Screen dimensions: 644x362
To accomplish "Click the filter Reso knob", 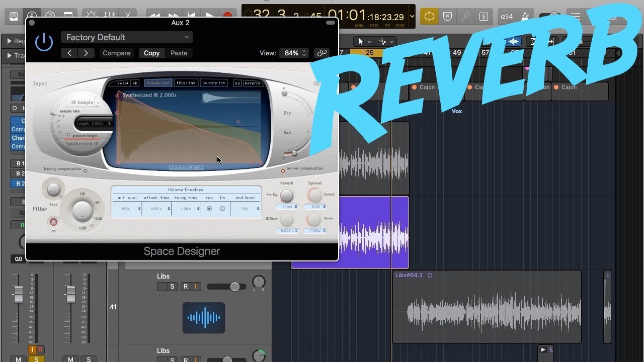I will pos(53,189).
